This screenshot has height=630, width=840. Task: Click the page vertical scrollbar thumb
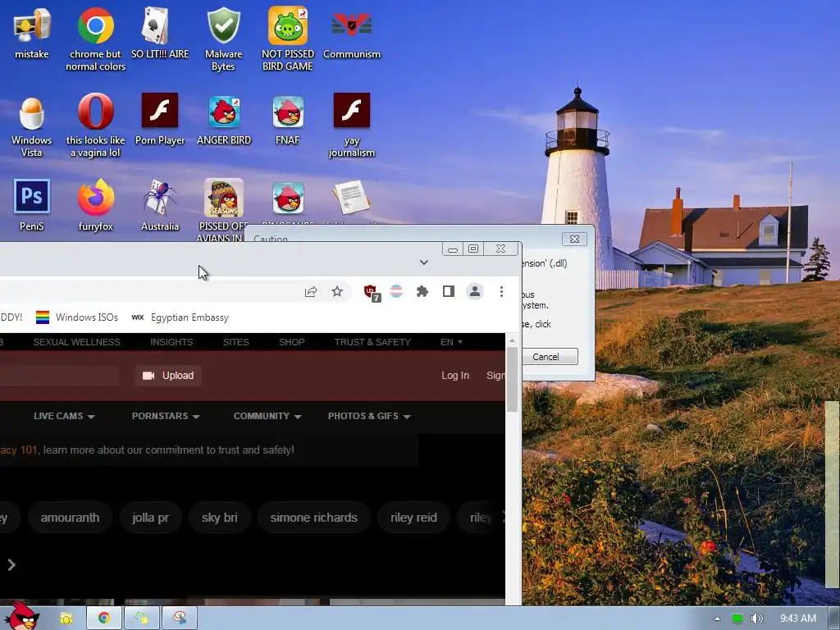click(x=512, y=379)
